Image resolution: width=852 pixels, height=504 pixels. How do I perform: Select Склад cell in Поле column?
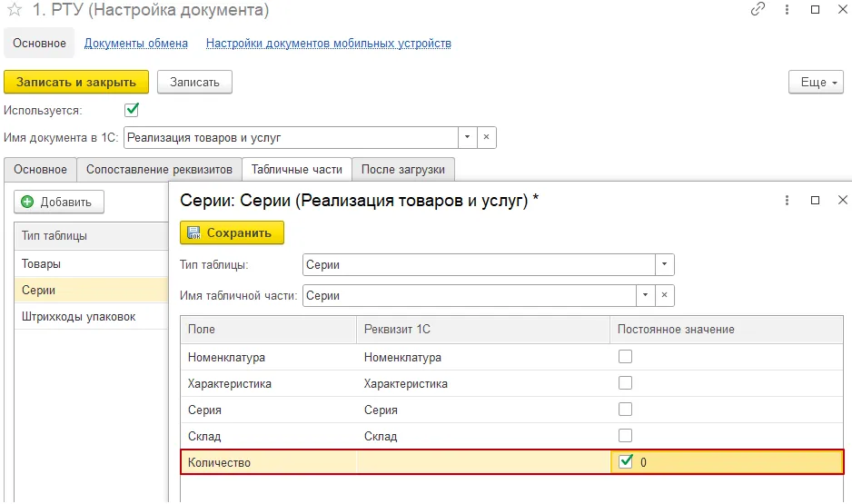[x=269, y=436]
